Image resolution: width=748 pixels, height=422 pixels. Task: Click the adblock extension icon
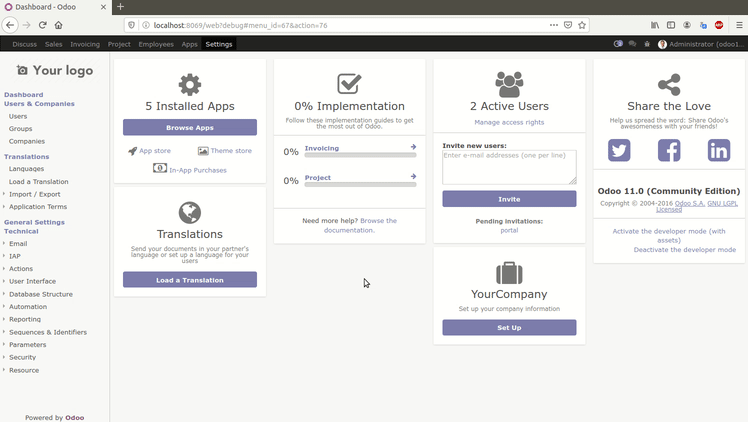(719, 25)
